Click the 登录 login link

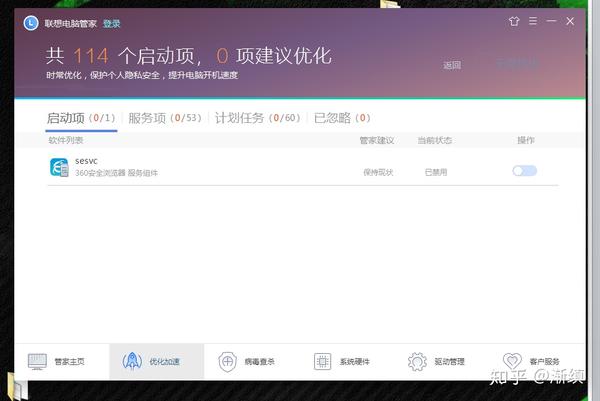pyautogui.click(x=111, y=24)
